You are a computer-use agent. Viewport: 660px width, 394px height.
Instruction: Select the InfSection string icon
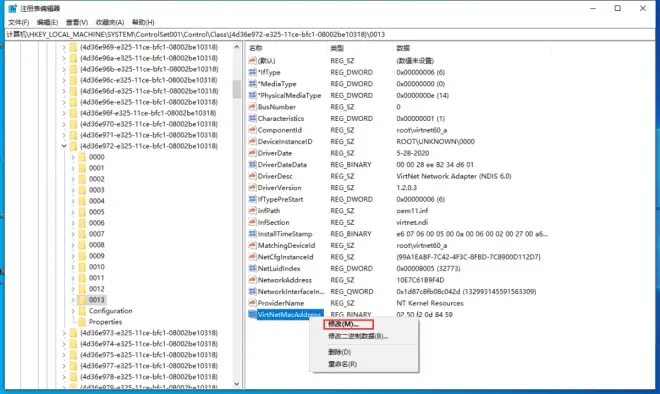[x=253, y=222]
